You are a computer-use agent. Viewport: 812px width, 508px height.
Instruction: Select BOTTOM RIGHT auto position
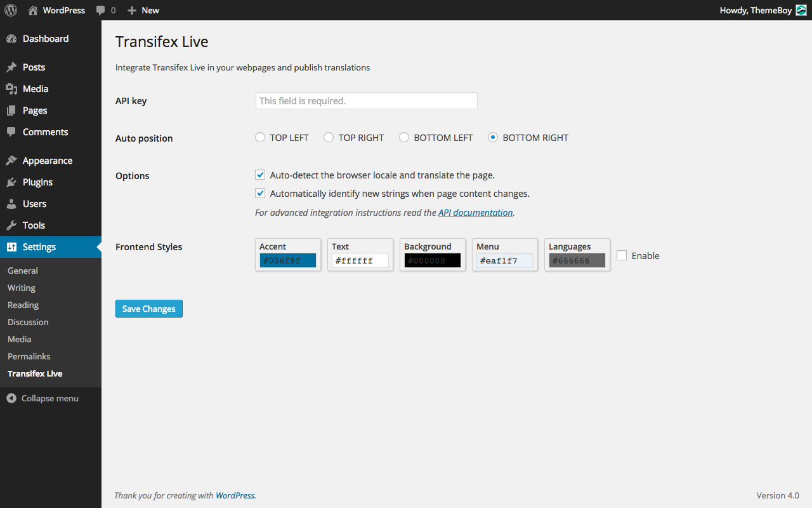click(493, 137)
